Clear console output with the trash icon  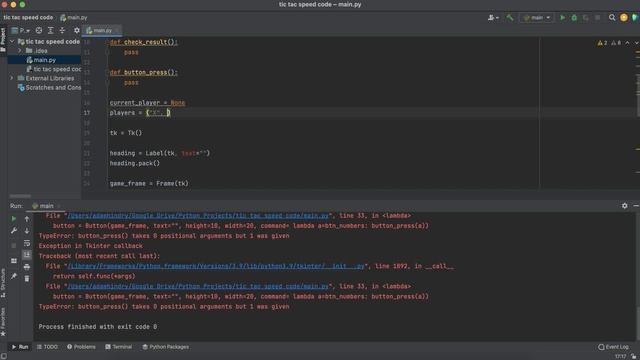(x=27, y=279)
